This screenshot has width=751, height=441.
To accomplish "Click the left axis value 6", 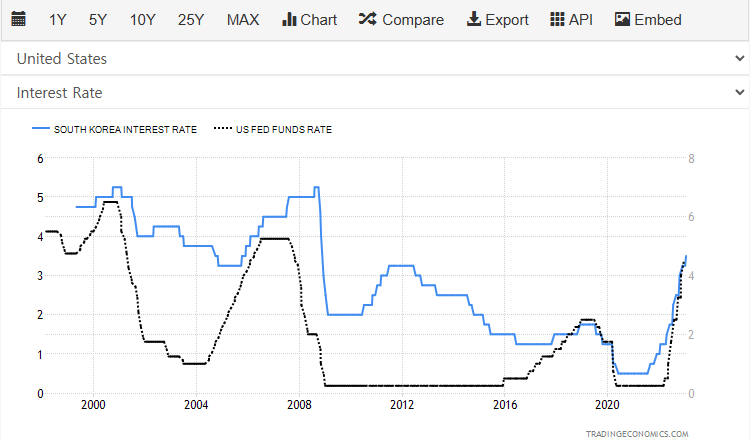I will [x=40, y=158].
